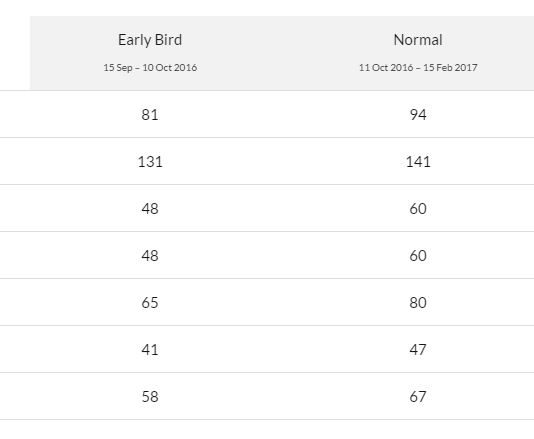
Task: Click the Early Bird price 65
Action: tap(150, 302)
